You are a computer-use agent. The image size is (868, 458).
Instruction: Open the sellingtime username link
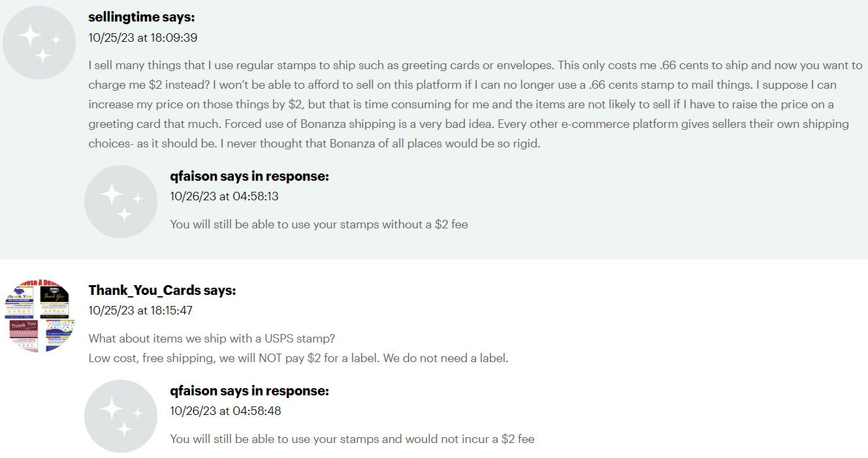tap(123, 18)
